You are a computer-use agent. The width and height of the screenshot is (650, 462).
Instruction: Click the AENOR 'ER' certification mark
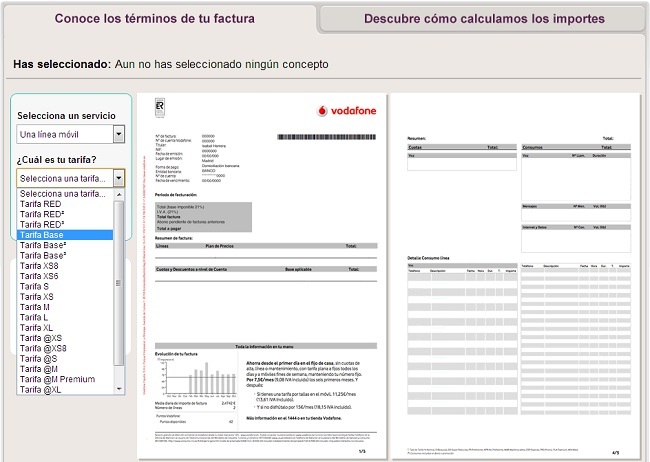point(160,107)
